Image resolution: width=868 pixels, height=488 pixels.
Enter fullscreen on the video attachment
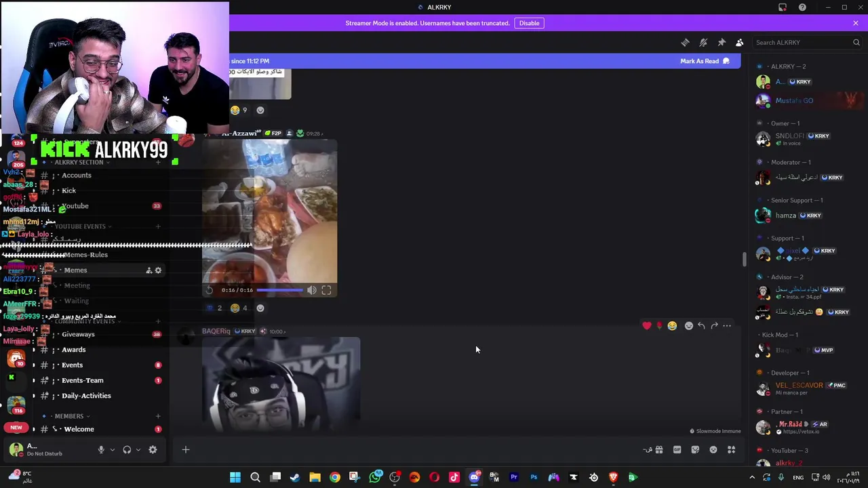pos(326,290)
